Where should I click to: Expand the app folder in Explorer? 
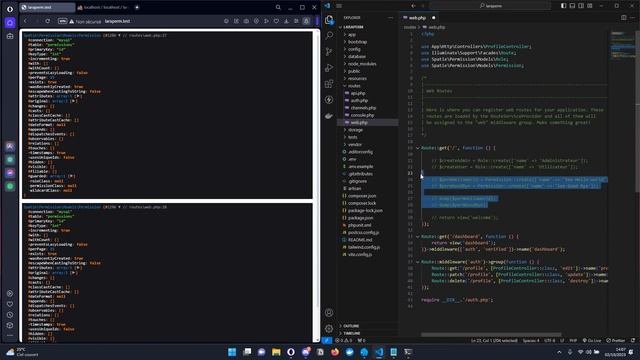coord(351,34)
